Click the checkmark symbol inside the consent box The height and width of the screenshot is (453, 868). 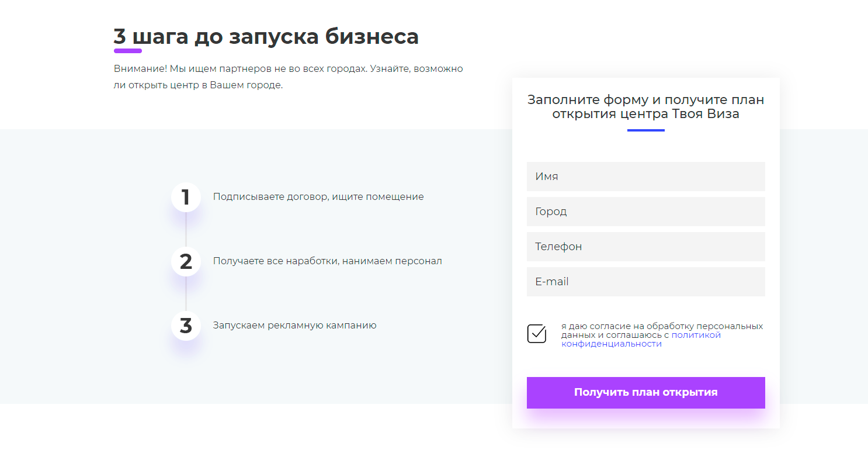[537, 333]
